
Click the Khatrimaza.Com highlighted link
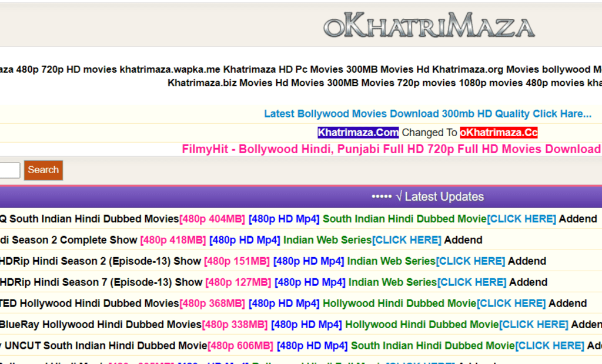358,132
